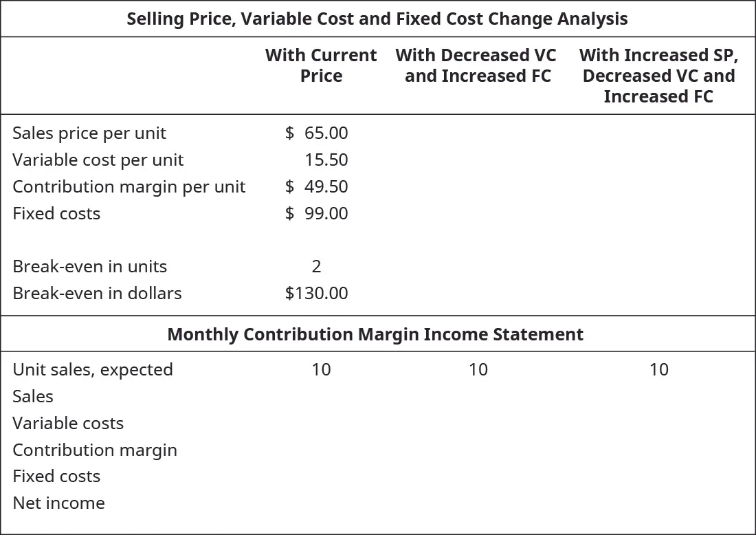Image resolution: width=756 pixels, height=535 pixels.
Task: Click the Selling Price analysis table title
Action: coord(377,19)
